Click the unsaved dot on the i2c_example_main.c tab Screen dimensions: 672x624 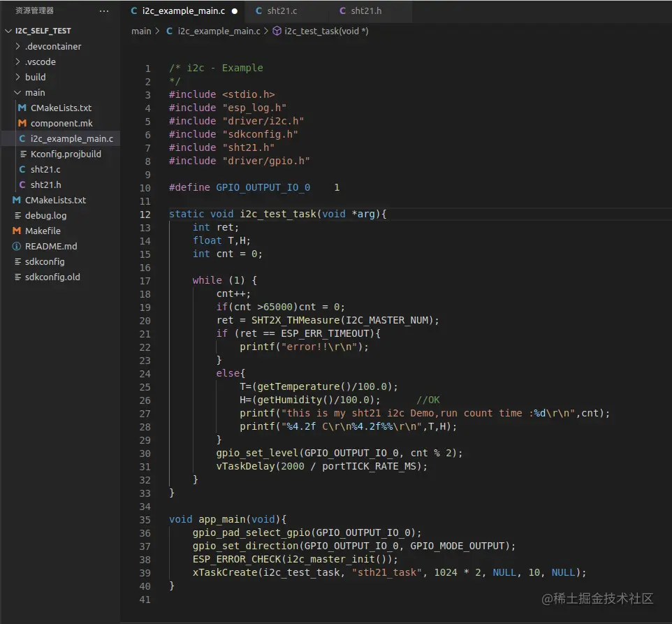point(234,11)
